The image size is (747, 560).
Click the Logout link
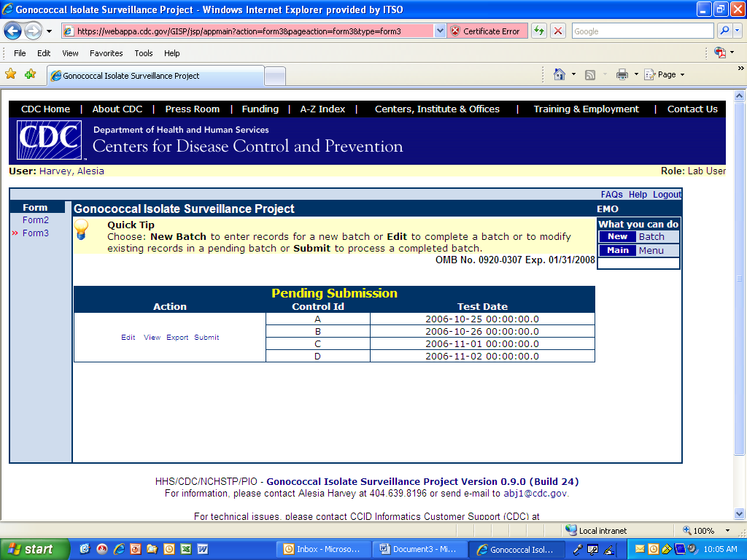pos(667,195)
